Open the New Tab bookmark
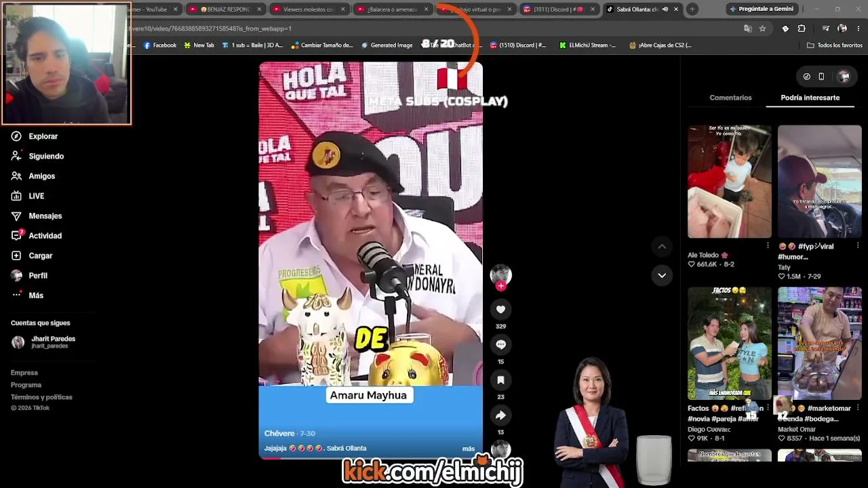Screen dimensions: 868x488 pyautogui.click(x=199, y=45)
